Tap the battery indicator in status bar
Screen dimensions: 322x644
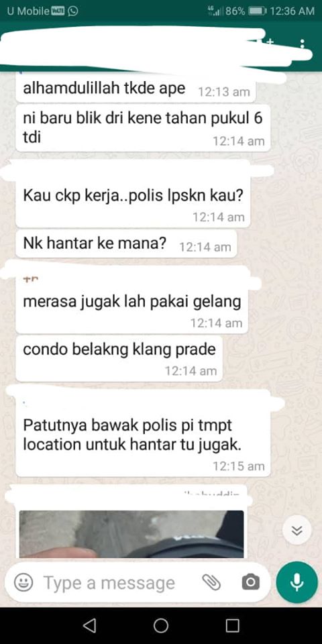click(257, 11)
